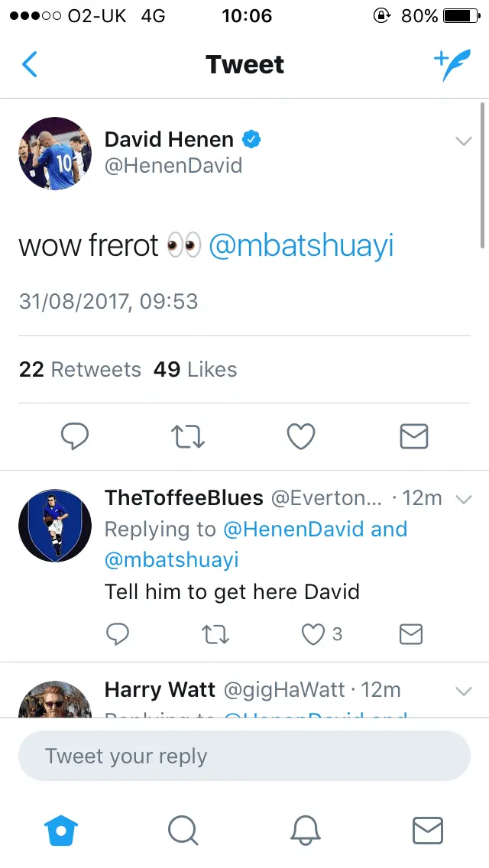Reply to David Henen's tweet

point(74,436)
